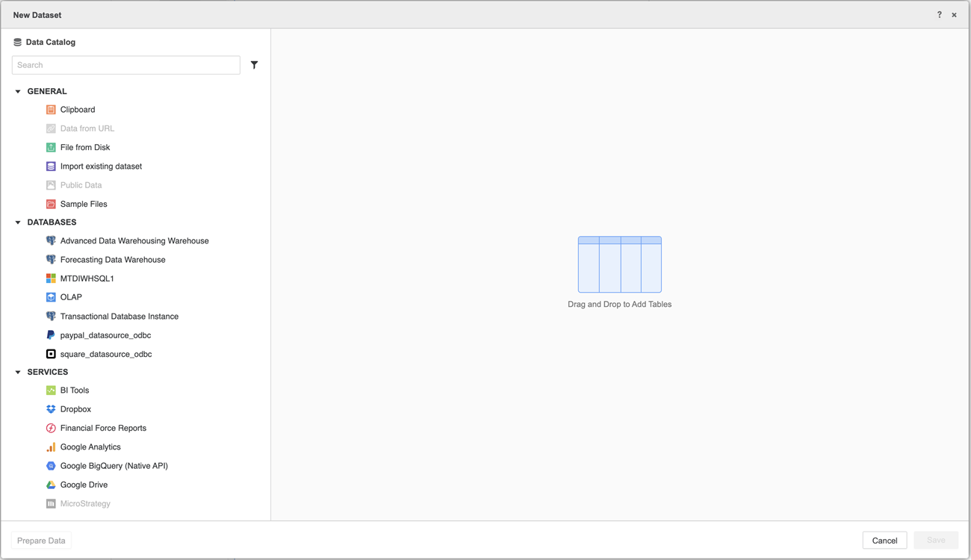This screenshot has width=971, height=560.
Task: Click the File from Disk icon
Action: point(51,148)
